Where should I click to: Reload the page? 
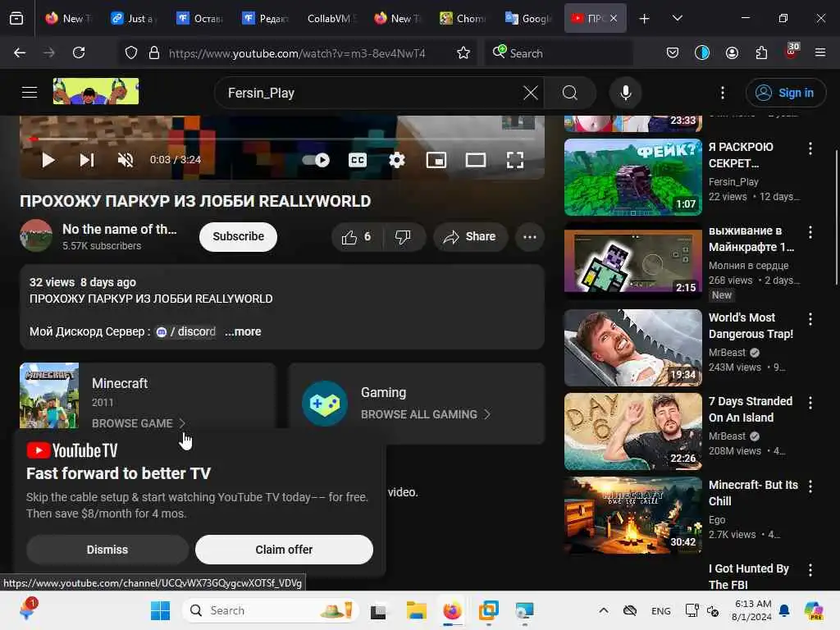click(79, 52)
